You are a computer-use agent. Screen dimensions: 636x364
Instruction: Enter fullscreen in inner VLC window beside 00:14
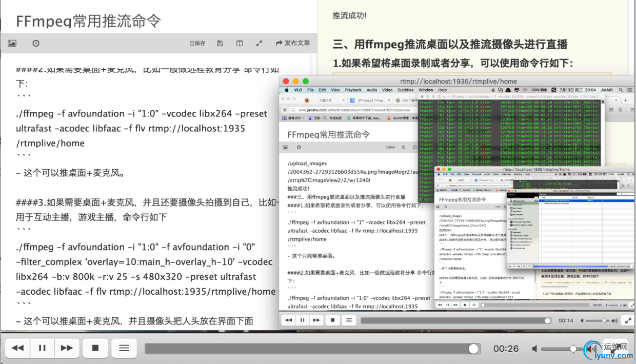click(x=628, y=320)
